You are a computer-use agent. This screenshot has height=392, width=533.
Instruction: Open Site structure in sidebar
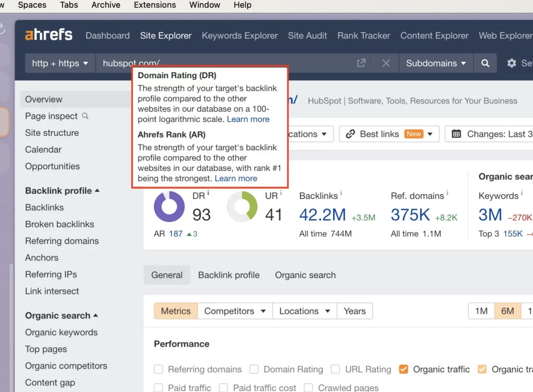[x=52, y=133]
